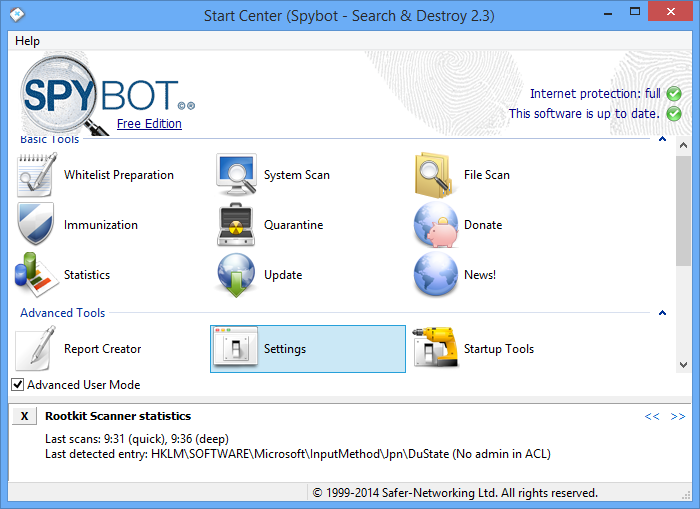The image size is (700, 509).
Task: Select the Update label
Action: (283, 275)
